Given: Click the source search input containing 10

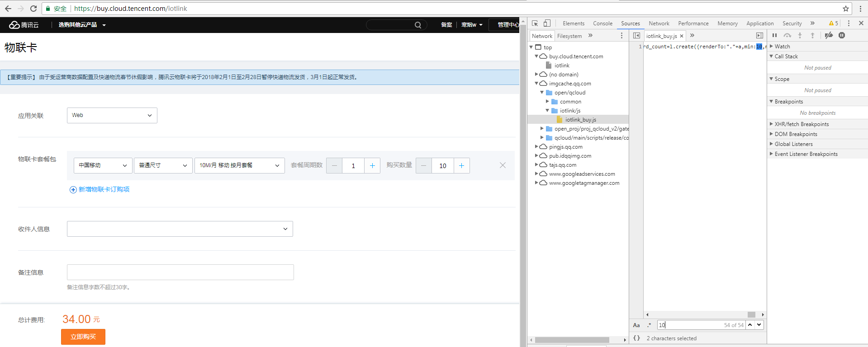Looking at the screenshot, I should pyautogui.click(x=701, y=325).
